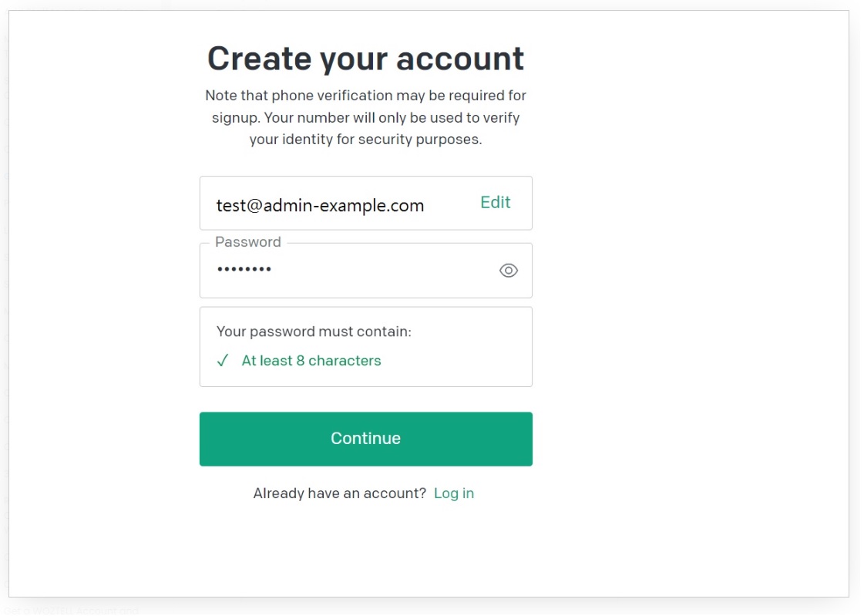This screenshot has height=616, width=864.
Task: Click the floating "Password" field label
Action: pyautogui.click(x=247, y=242)
